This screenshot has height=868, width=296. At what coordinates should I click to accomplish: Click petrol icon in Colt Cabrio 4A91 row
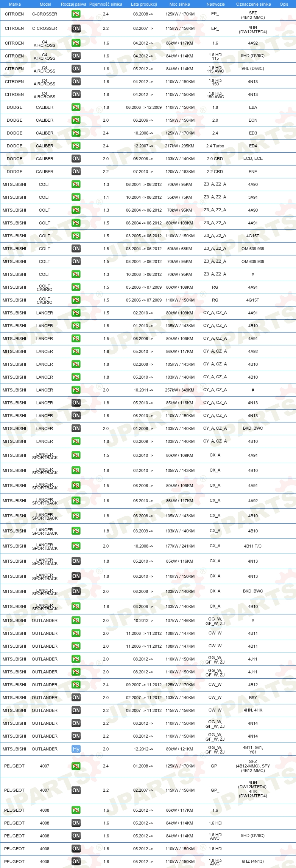pos(76,287)
